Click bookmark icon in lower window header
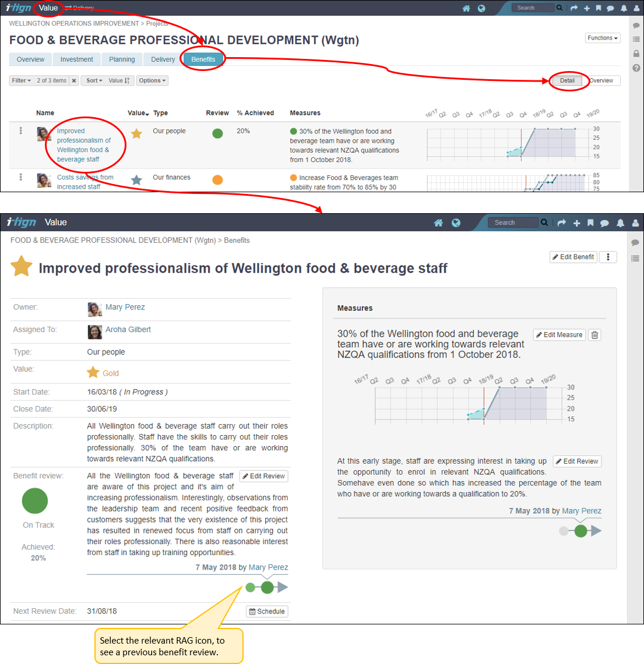Image resolution: width=644 pixels, height=664 pixels. (x=590, y=222)
